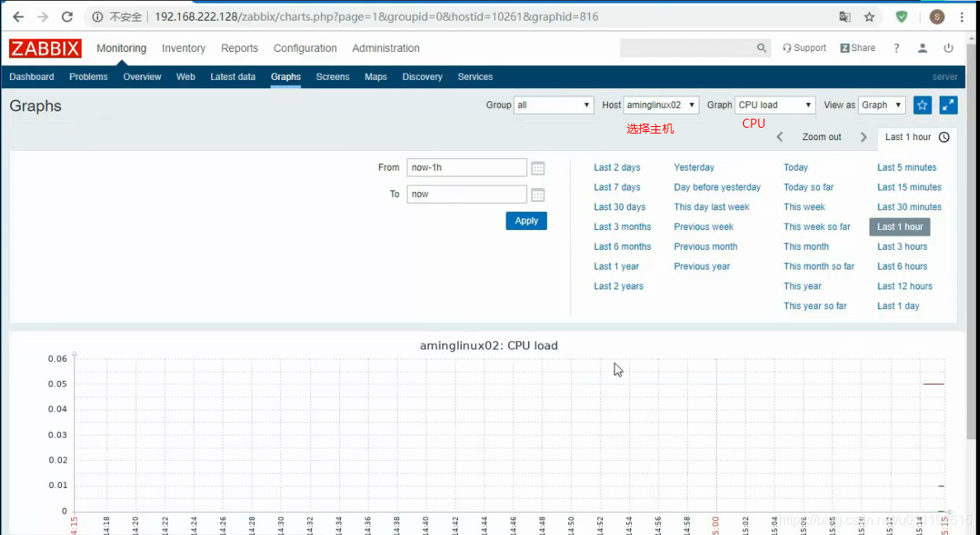Open the View as dropdown
The image size is (980, 535).
(x=882, y=105)
